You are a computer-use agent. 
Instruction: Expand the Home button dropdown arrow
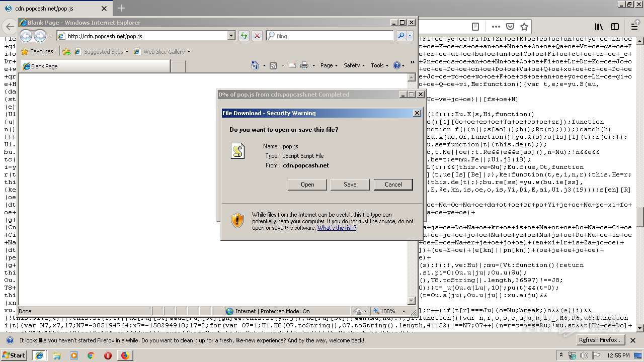(264, 65)
